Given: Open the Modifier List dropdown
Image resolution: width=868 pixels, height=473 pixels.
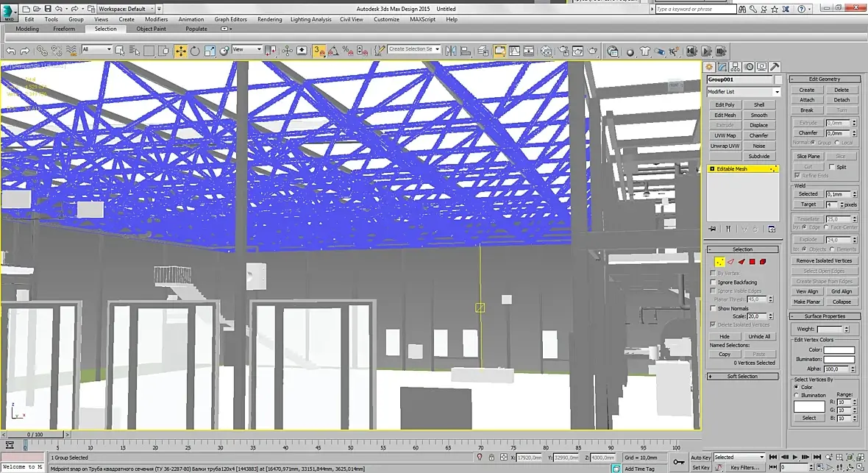Looking at the screenshot, I should click(x=744, y=91).
